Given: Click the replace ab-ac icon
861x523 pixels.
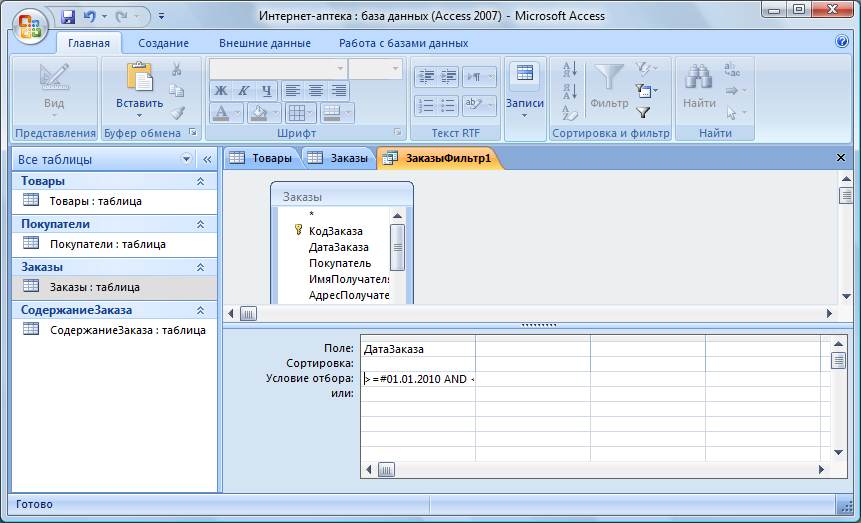Looking at the screenshot, I should pos(732,69).
